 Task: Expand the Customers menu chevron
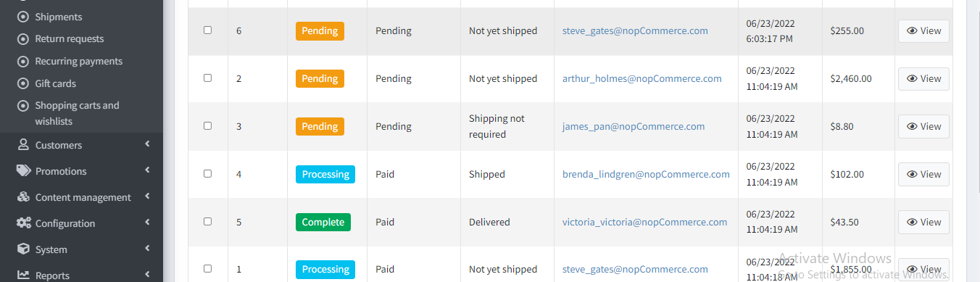point(147,144)
